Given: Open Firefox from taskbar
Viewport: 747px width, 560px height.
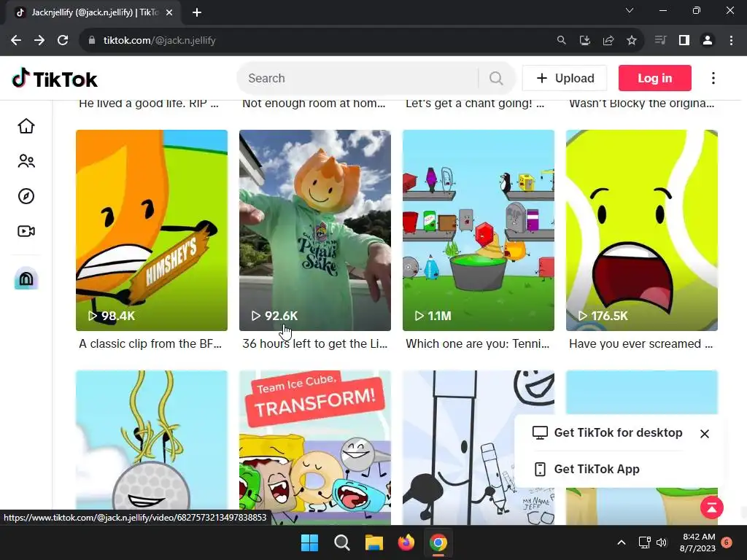Looking at the screenshot, I should click(x=406, y=542).
